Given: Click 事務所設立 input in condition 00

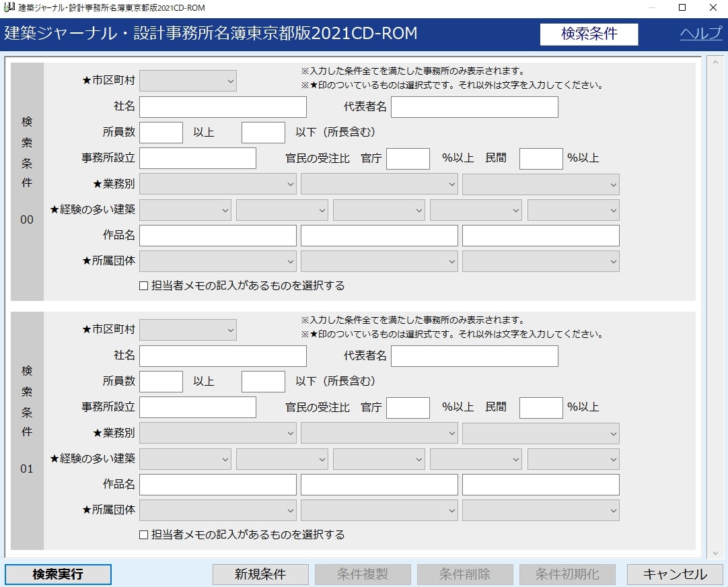Looking at the screenshot, I should tap(197, 158).
